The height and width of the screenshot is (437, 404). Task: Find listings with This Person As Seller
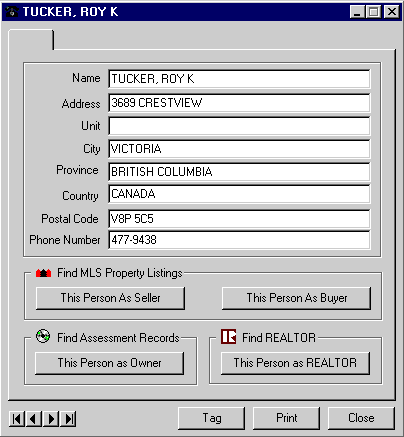click(110, 298)
